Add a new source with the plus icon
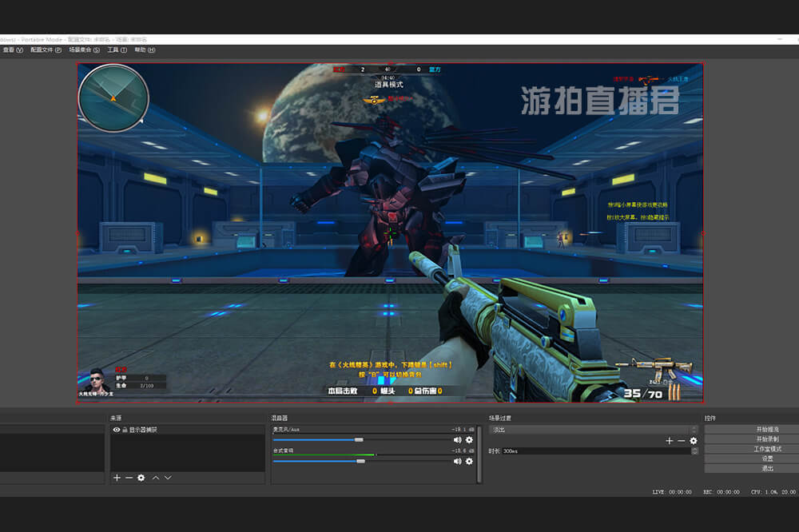The height and width of the screenshot is (532, 799). (117, 478)
